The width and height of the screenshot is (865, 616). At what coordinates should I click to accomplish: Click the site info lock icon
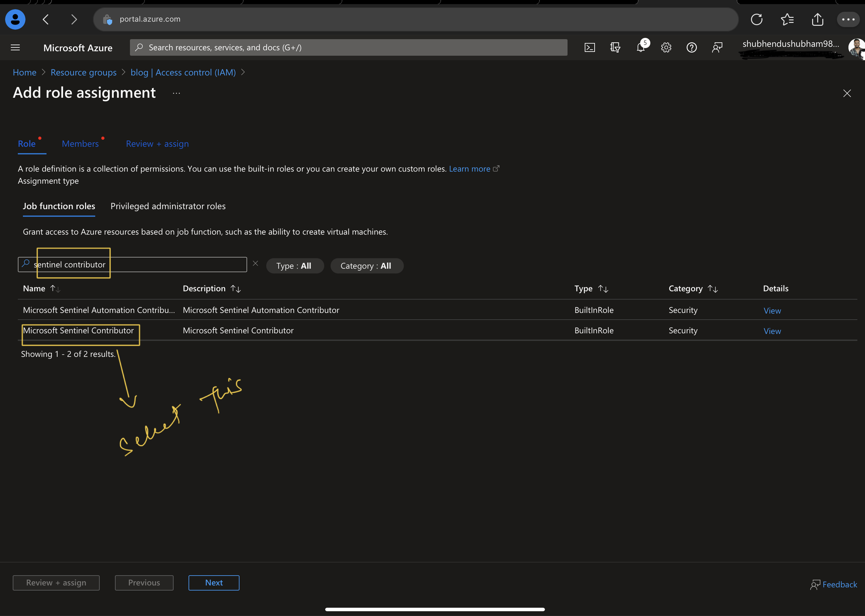coord(108,19)
